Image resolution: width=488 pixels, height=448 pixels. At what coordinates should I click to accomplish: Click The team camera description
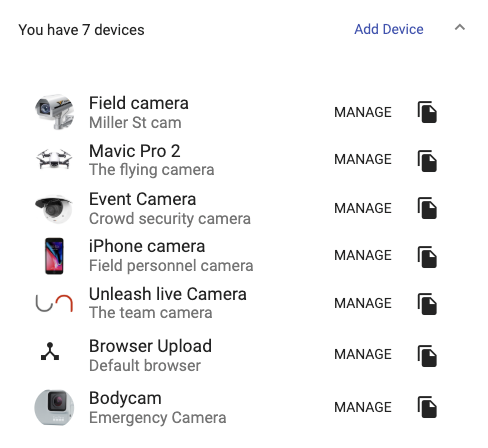coord(150,313)
